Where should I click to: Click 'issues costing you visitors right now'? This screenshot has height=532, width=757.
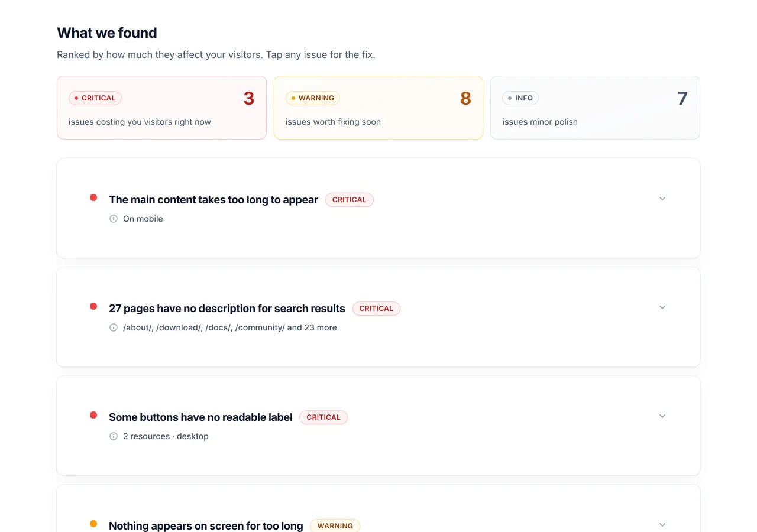[140, 122]
